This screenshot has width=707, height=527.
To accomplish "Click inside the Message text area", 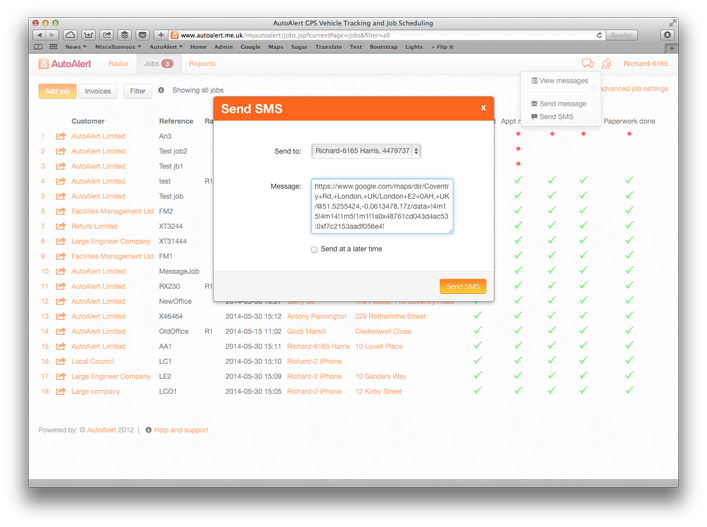I will pos(382,206).
